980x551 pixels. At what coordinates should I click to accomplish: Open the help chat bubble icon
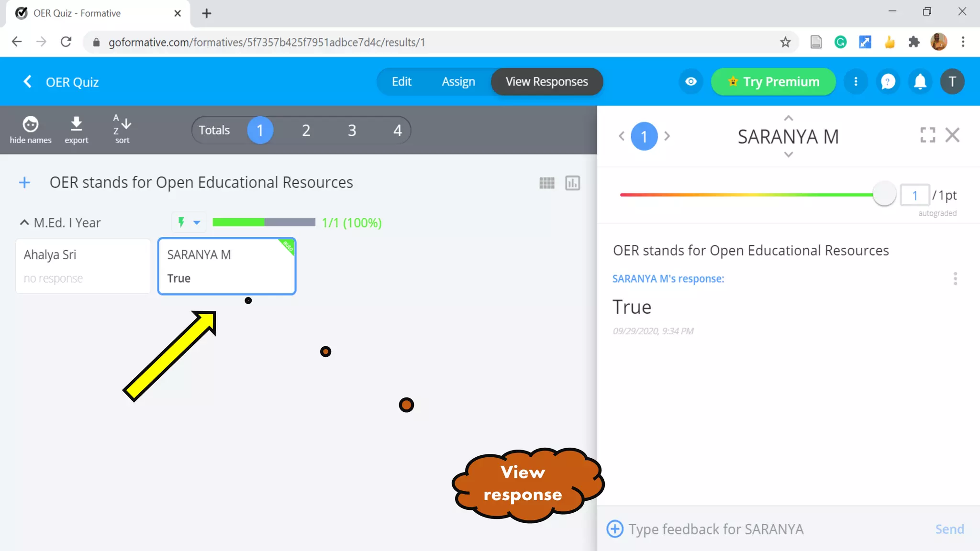[x=888, y=82]
